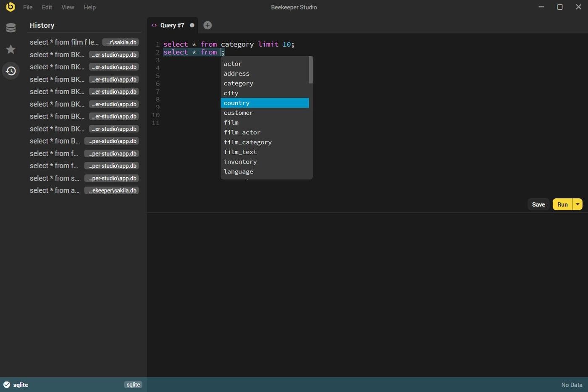
Task: Open the File menu
Action: tap(28, 7)
